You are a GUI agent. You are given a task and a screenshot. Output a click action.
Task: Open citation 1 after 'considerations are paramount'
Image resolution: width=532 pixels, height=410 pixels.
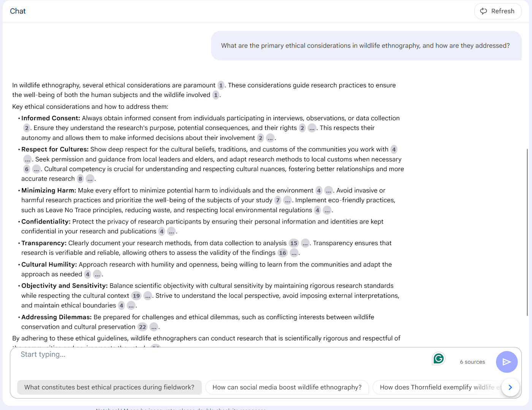[221, 85]
